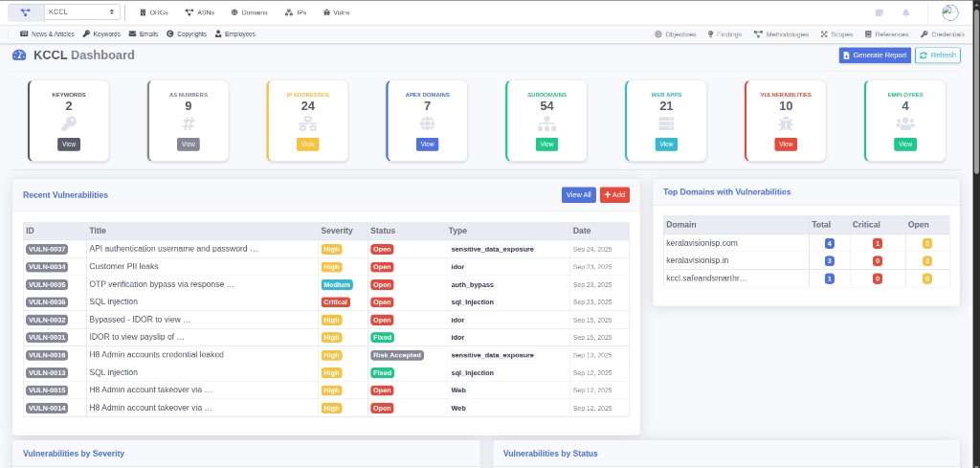Click the total count badge for keralavisionisp.com
Screen dimensions: 980x468
830,244
